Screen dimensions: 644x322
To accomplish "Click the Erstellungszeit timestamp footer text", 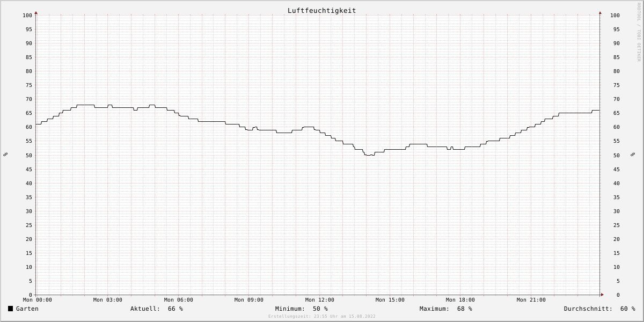I will coord(322,317).
